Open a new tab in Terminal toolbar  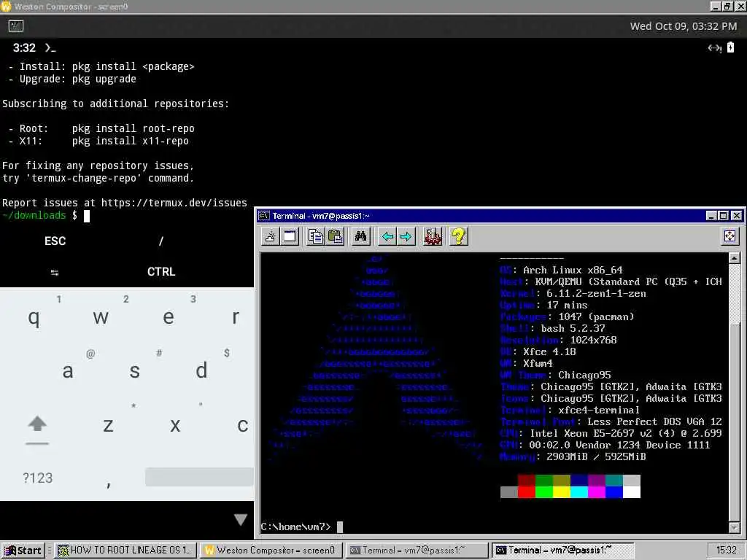pos(270,236)
